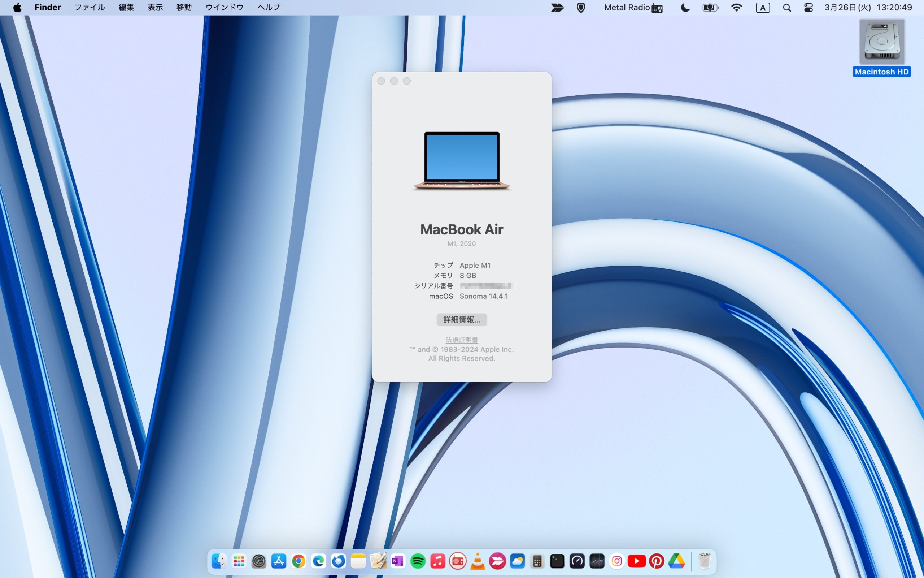Open the red radio app in Dock
Screen dimensions: 924x578
tap(457, 561)
